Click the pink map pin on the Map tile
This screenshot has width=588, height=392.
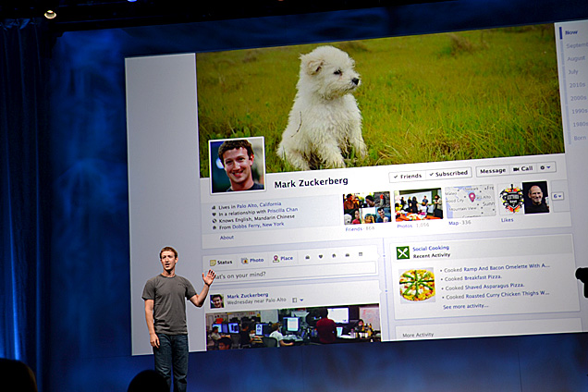coord(472,197)
